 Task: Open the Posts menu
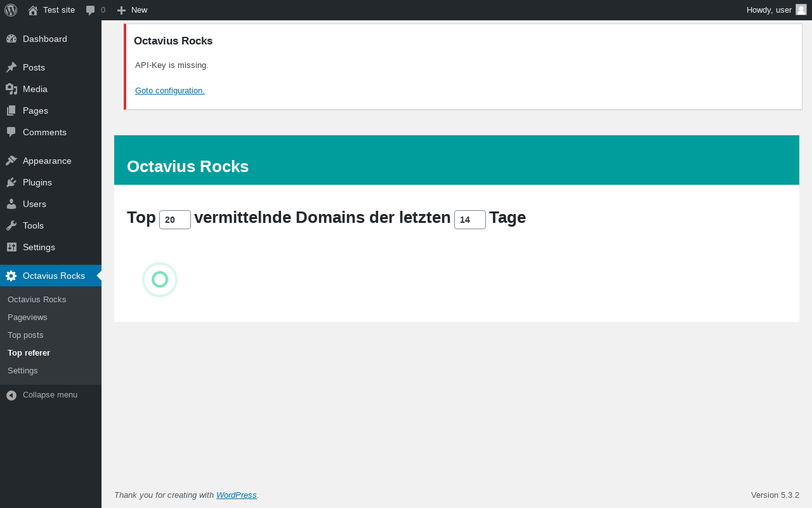point(51,67)
